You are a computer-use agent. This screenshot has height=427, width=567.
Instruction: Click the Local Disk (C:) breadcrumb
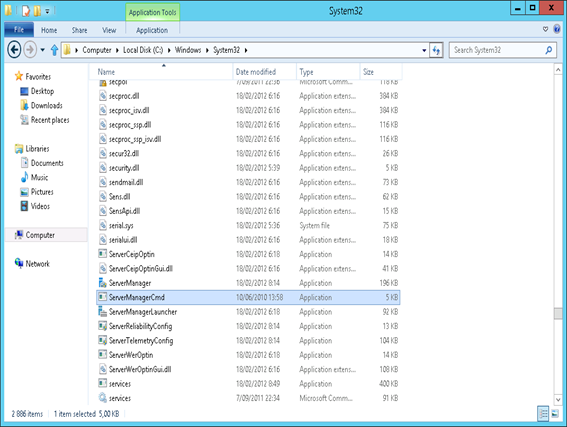click(x=143, y=50)
